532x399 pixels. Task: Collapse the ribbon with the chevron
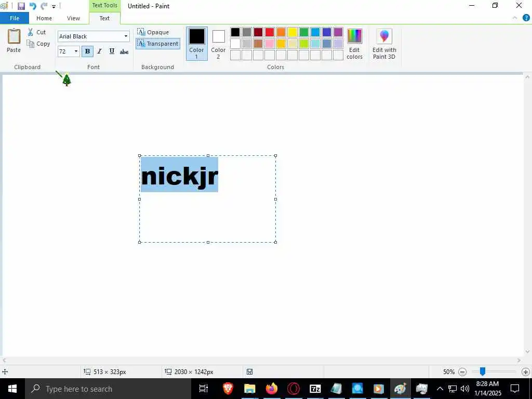pyautogui.click(x=515, y=18)
